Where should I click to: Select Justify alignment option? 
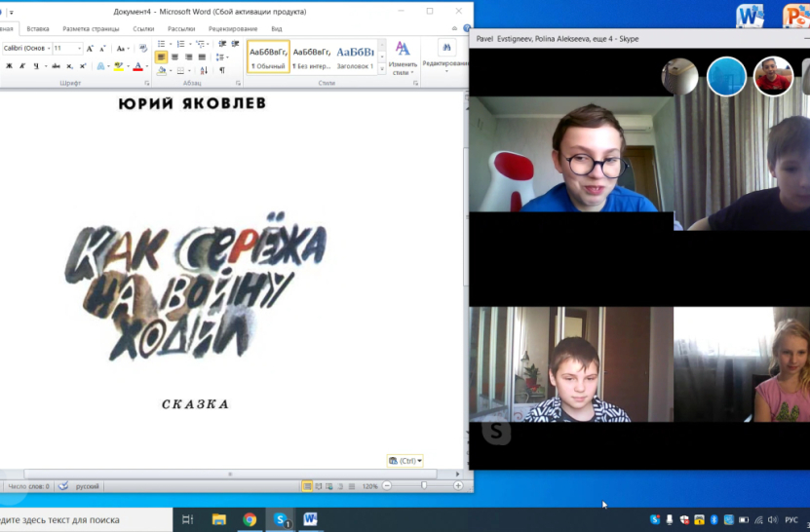coord(202,57)
